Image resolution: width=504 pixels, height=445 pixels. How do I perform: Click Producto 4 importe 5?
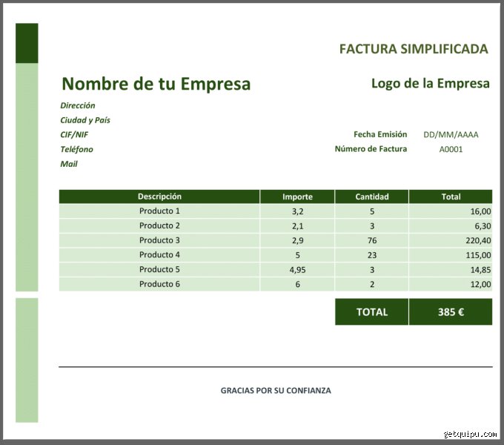coord(297,255)
